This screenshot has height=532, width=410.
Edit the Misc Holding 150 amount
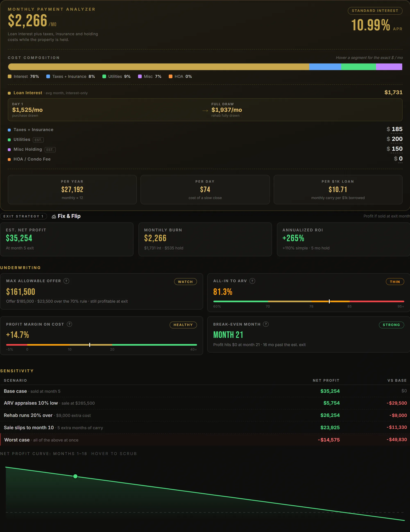point(397,149)
